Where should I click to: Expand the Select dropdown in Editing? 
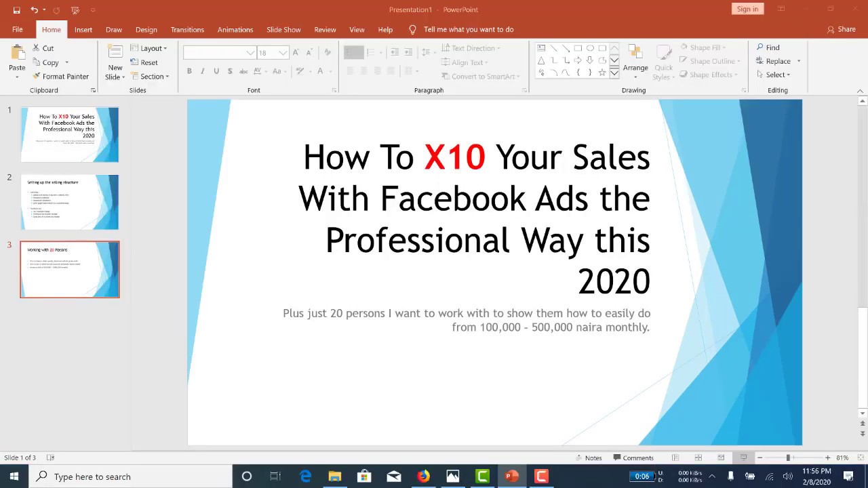(x=773, y=75)
